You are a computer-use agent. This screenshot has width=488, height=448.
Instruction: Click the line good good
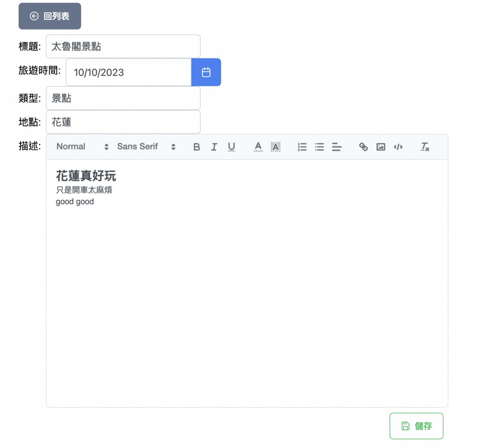click(x=75, y=202)
